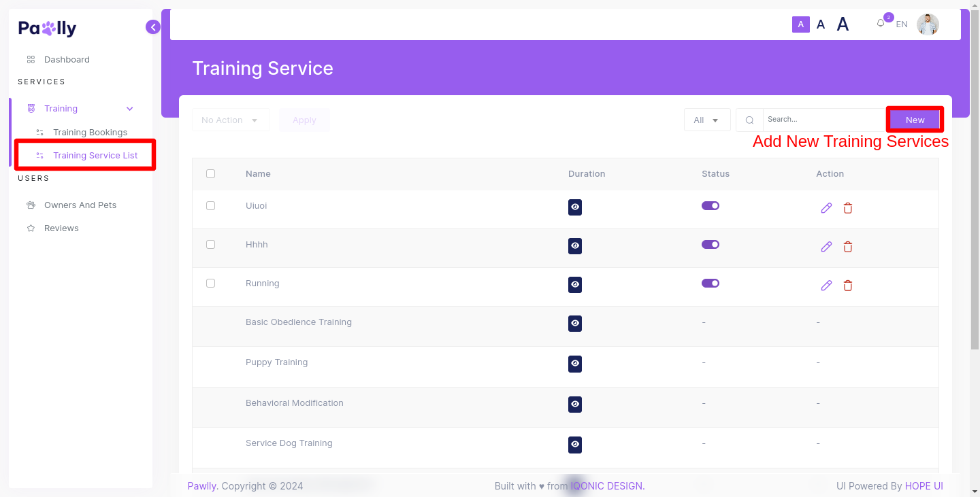The width and height of the screenshot is (980, 497).
Task: View duration of Puppy Training
Action: pos(575,364)
